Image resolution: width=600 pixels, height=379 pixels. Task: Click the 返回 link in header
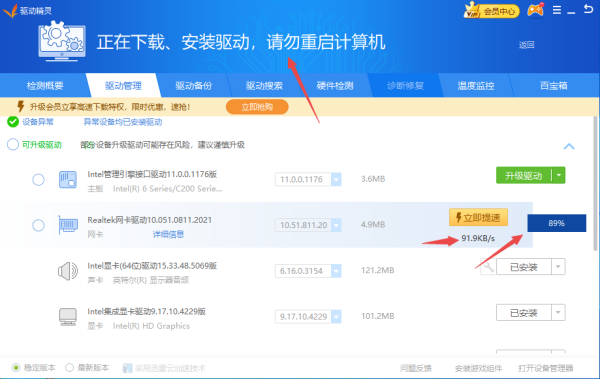[x=527, y=45]
